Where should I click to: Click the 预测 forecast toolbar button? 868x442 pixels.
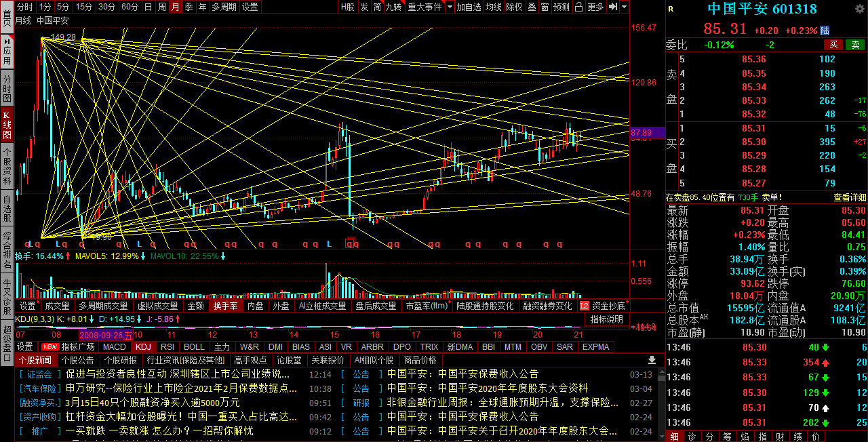pos(561,7)
